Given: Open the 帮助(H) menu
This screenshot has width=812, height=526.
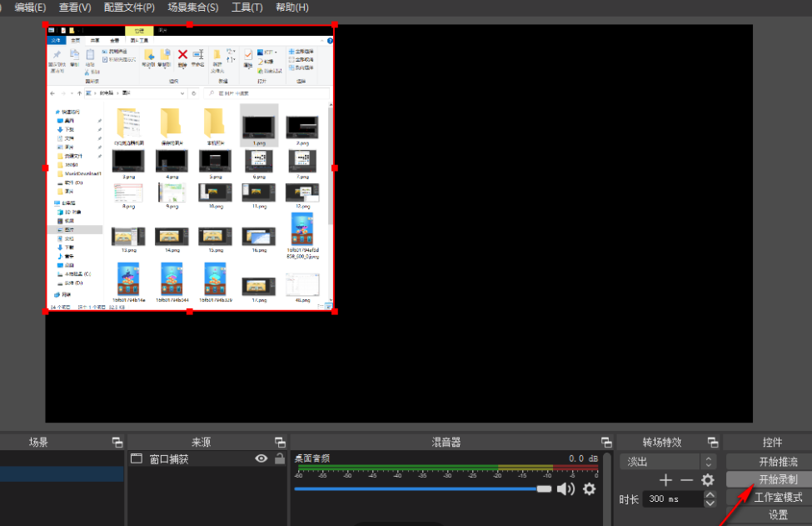Looking at the screenshot, I should point(292,8).
